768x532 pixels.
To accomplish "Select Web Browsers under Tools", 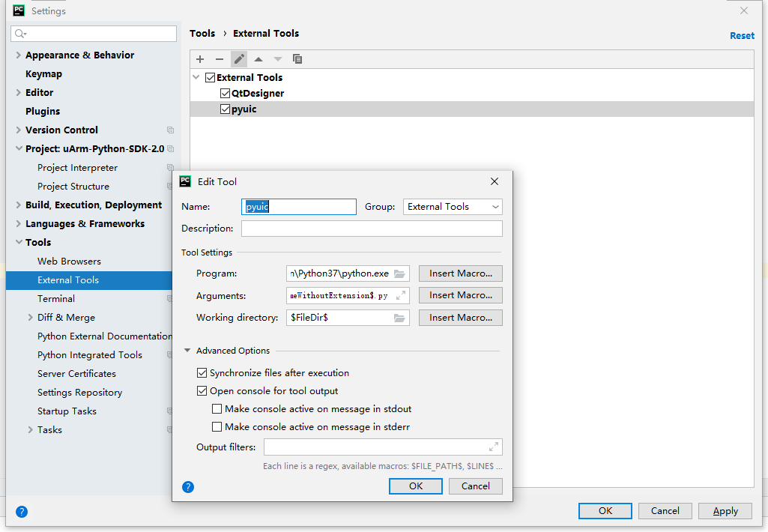I will pos(69,261).
